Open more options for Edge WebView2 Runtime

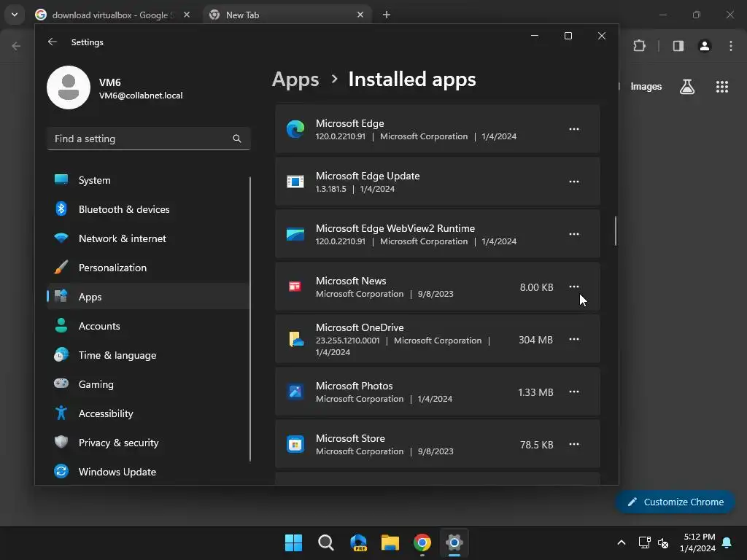574,234
